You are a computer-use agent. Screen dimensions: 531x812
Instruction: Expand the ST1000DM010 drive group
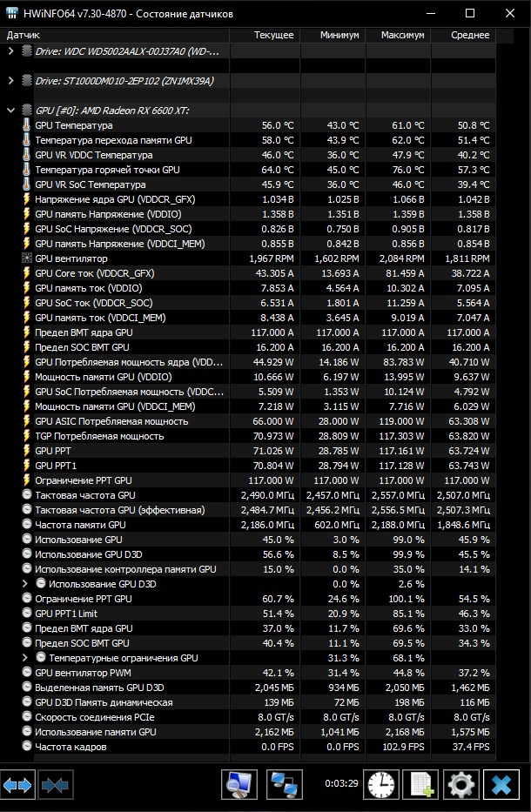pyautogui.click(x=10, y=81)
